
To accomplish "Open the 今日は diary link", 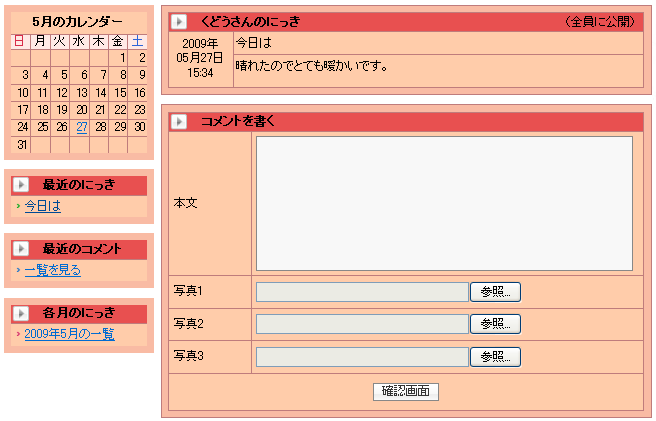I will (x=42, y=206).
